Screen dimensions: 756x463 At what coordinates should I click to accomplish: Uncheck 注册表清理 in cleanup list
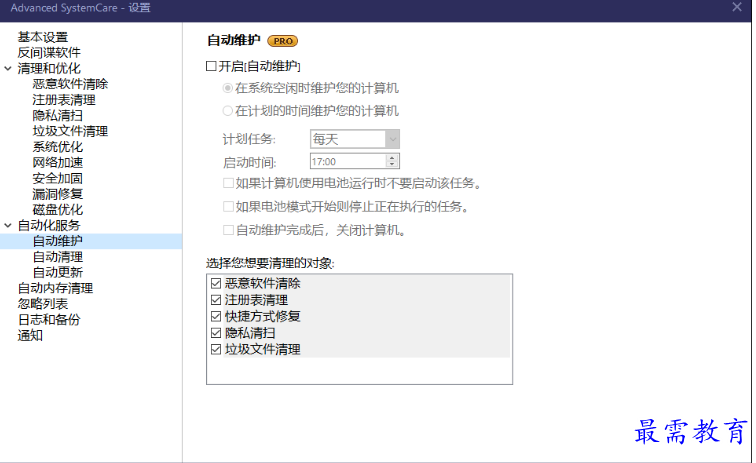click(x=216, y=300)
